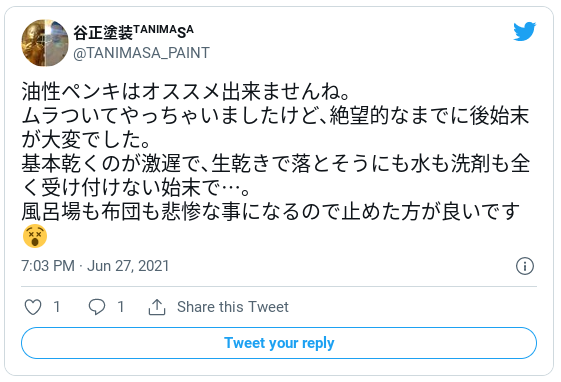Click the line starting with ムラついて

(275, 116)
